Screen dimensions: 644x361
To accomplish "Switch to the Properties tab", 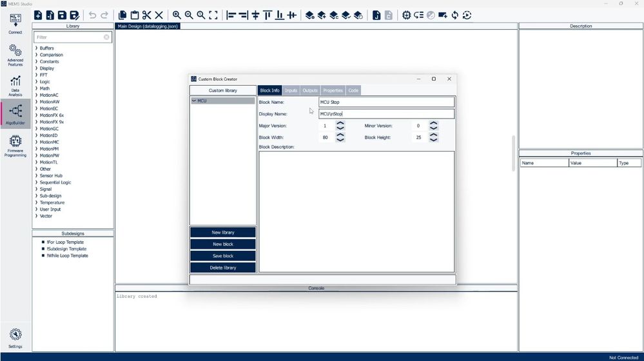I will click(x=333, y=90).
